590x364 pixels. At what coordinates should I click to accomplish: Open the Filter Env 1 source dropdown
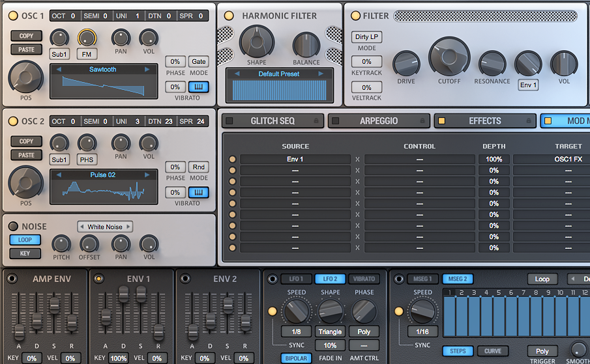pyautogui.click(x=528, y=85)
